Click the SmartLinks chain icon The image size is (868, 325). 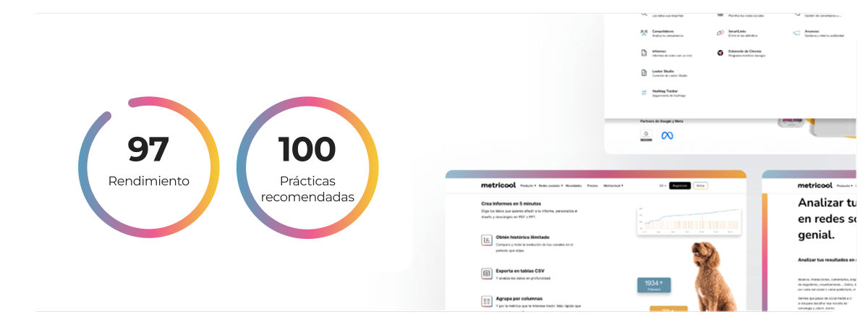point(720,33)
